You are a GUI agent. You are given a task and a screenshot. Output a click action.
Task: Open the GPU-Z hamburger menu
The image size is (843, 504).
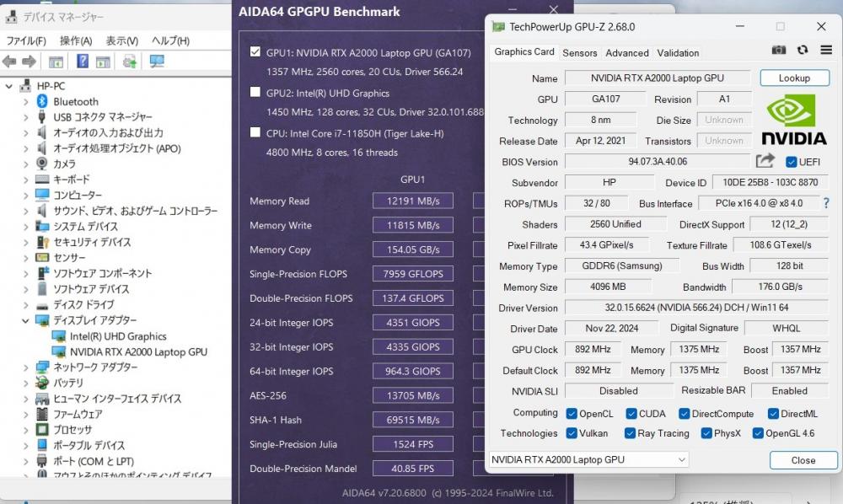(825, 51)
